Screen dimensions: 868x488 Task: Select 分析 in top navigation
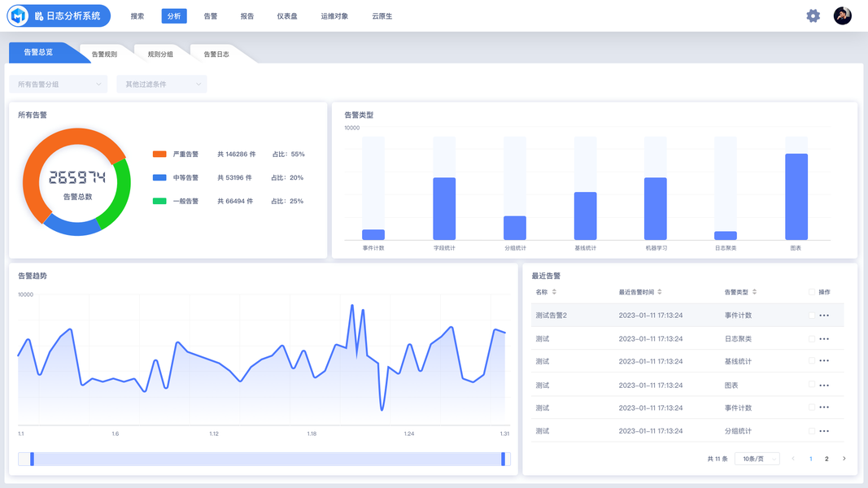[174, 16]
